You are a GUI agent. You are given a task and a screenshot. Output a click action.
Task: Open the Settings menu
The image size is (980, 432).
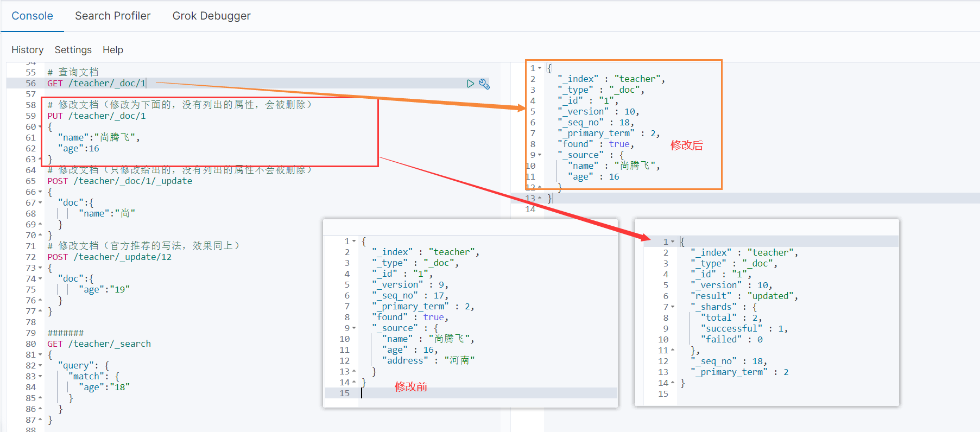(73, 50)
